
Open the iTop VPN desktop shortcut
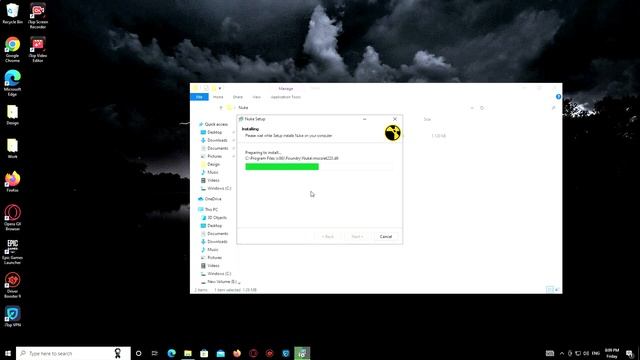coord(12,317)
